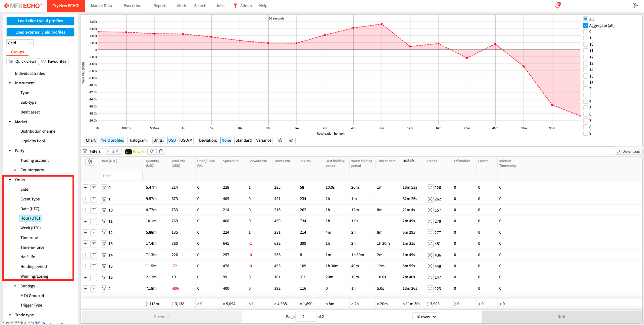Download the table data
Image resolution: width=644 pixels, height=325 pixels.
tap(629, 151)
